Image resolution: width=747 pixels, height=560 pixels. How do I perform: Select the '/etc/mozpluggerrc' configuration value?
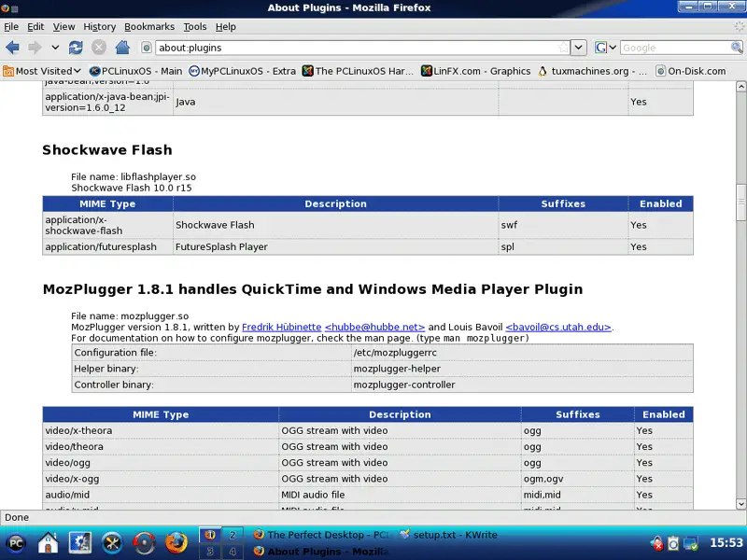point(522,353)
